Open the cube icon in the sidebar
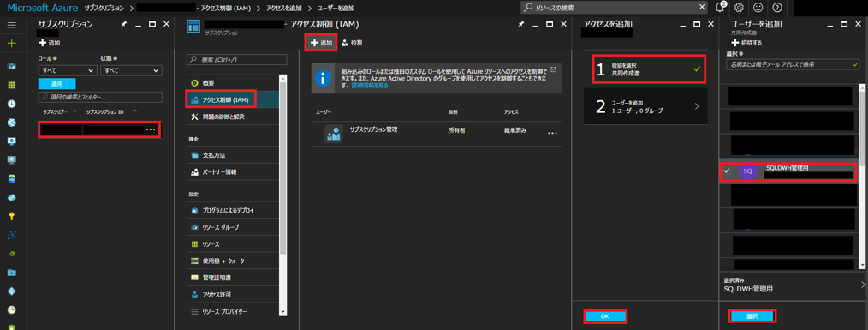 pos(12,67)
